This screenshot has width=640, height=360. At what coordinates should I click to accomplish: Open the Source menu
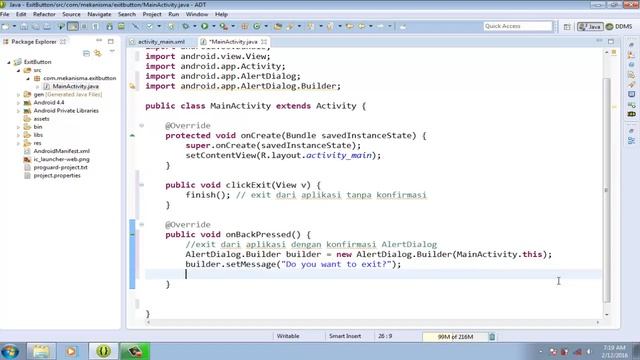pyautogui.click(x=71, y=14)
